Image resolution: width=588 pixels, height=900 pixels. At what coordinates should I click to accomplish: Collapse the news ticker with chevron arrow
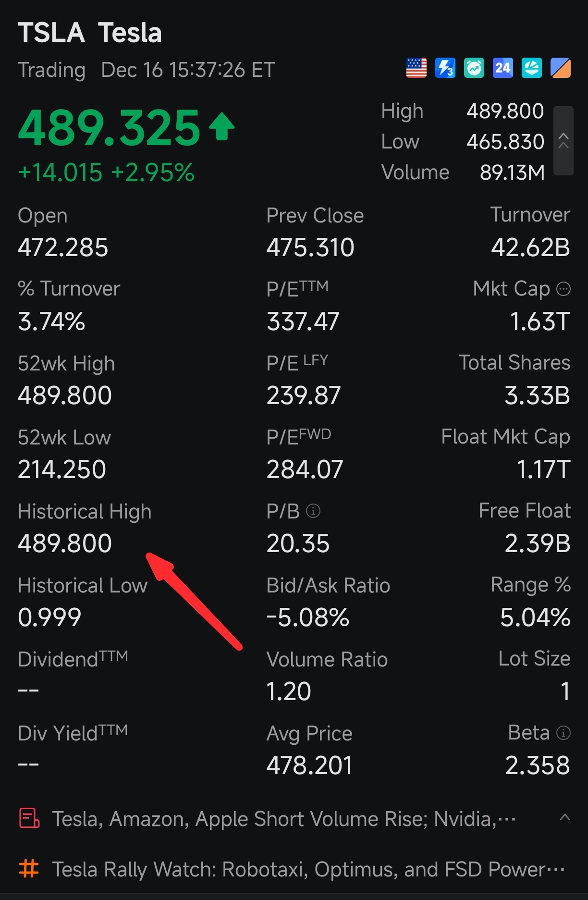click(565, 817)
